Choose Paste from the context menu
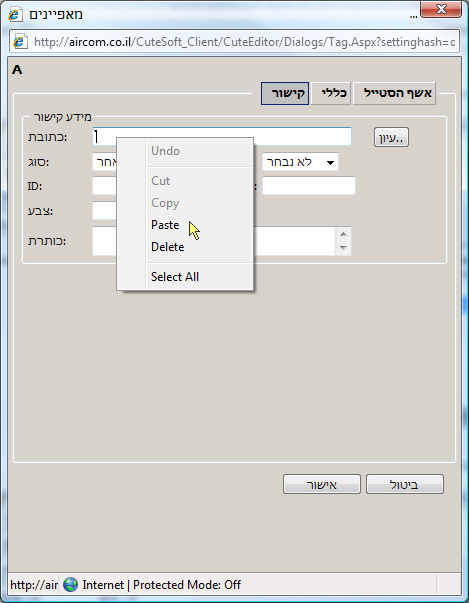This screenshot has width=469, height=603. click(x=165, y=225)
